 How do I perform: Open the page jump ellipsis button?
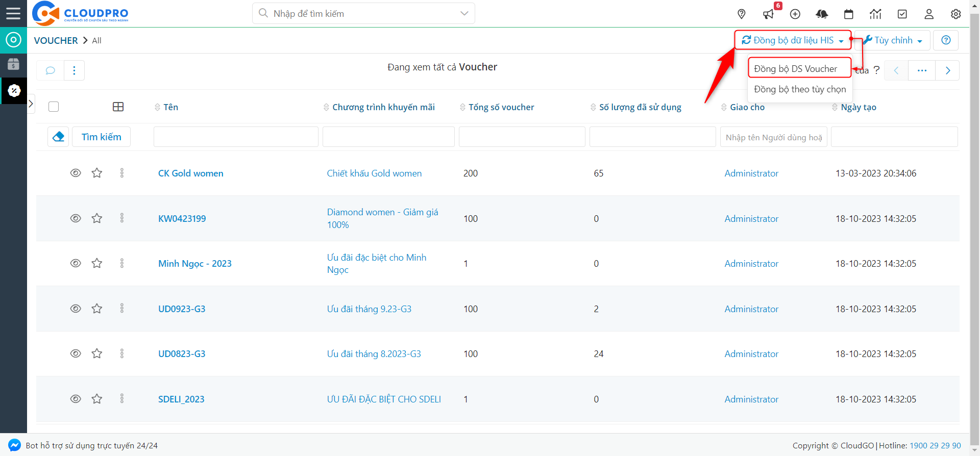(x=922, y=70)
